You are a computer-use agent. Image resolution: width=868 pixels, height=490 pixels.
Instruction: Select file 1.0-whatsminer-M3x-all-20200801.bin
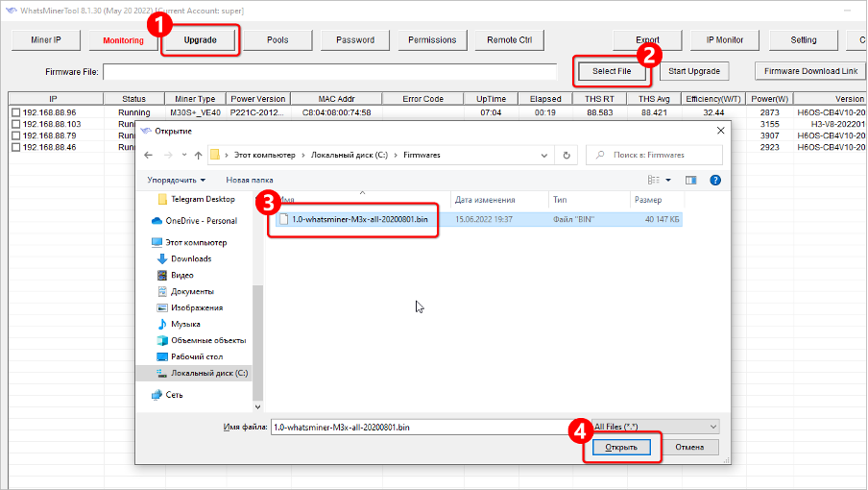tap(478, 219)
